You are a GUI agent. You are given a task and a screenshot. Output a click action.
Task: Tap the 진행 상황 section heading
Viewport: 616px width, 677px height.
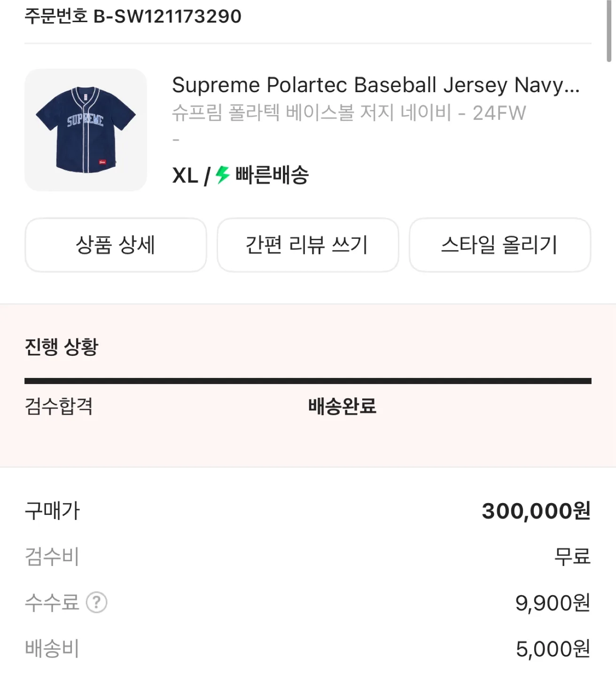(62, 347)
